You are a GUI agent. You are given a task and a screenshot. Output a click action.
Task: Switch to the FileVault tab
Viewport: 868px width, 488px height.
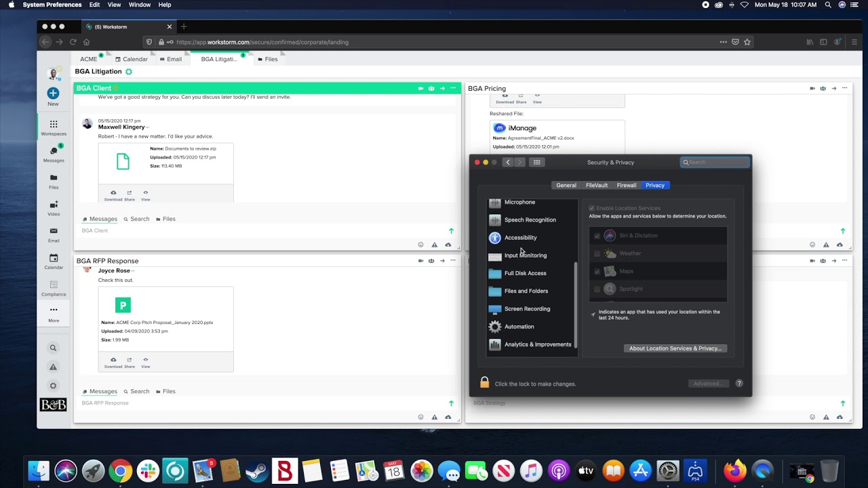pos(597,185)
